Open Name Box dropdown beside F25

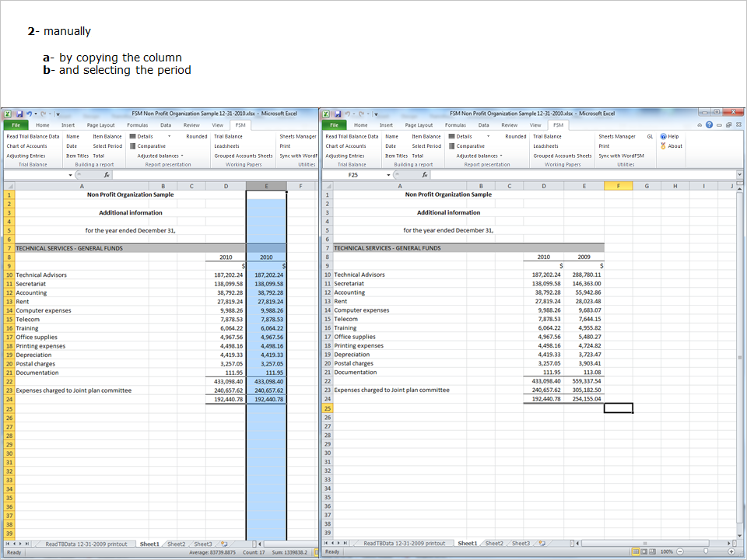click(389, 175)
